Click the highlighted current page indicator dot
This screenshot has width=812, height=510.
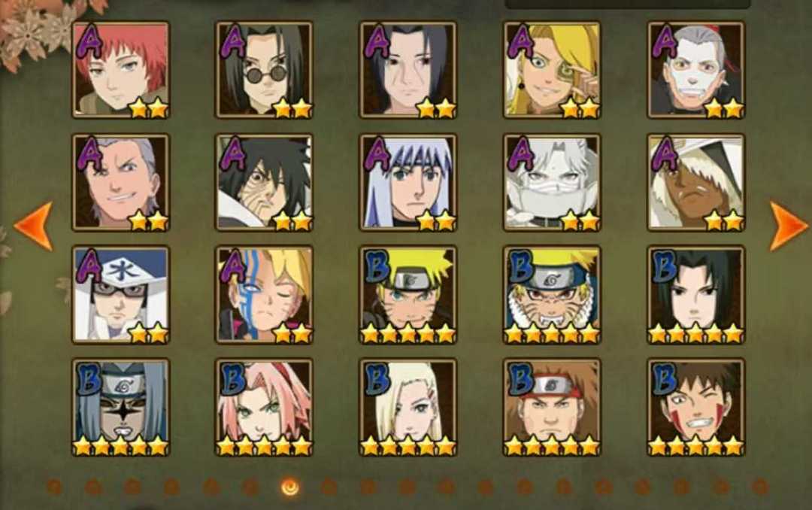289,487
